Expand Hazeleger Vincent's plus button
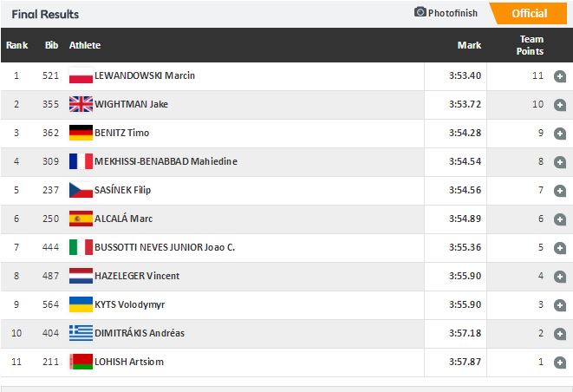 point(560,277)
